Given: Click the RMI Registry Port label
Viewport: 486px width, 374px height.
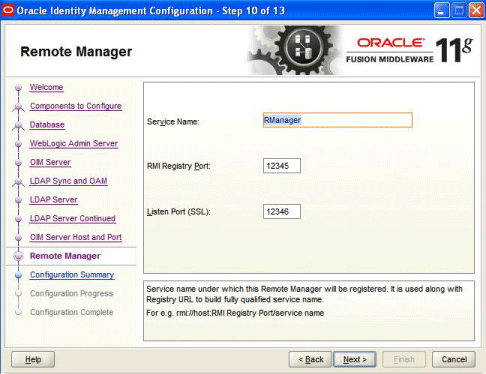Looking at the screenshot, I should pyautogui.click(x=178, y=166).
